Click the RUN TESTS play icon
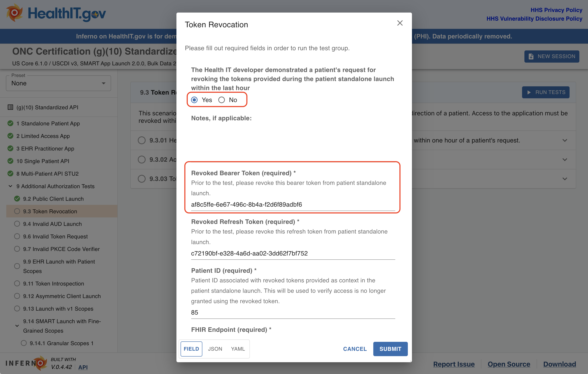The width and height of the screenshot is (588, 374). 530,92
